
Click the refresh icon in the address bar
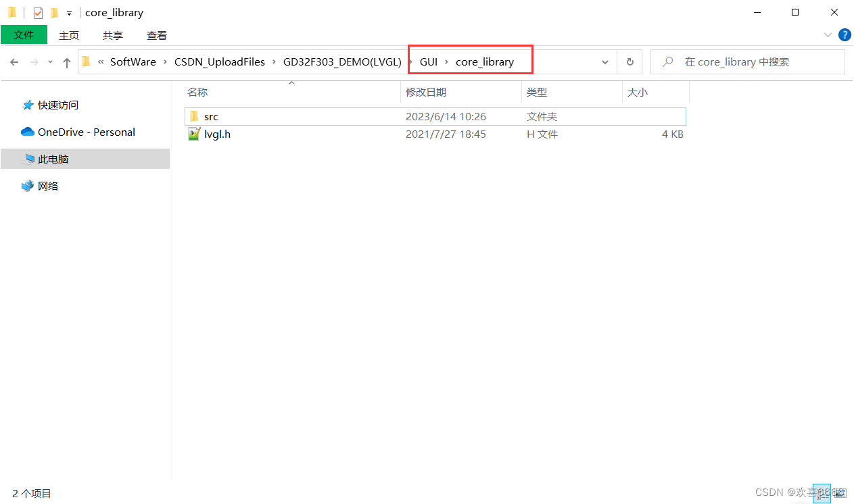pos(630,61)
